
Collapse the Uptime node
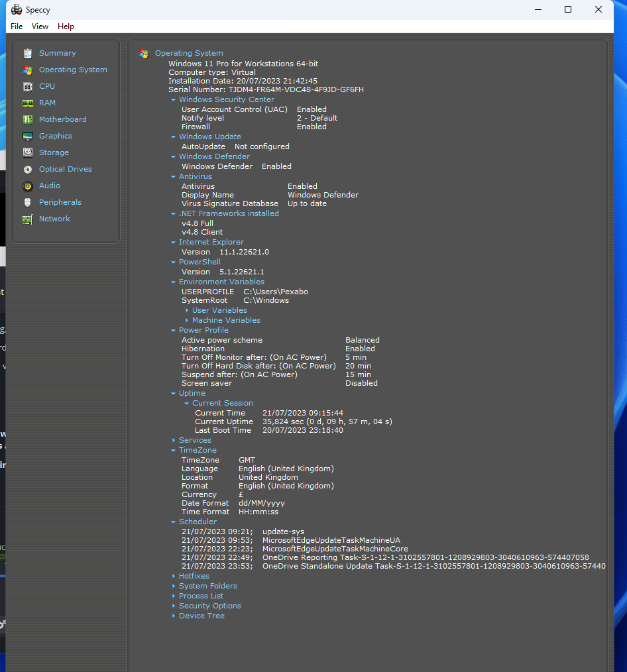click(173, 394)
